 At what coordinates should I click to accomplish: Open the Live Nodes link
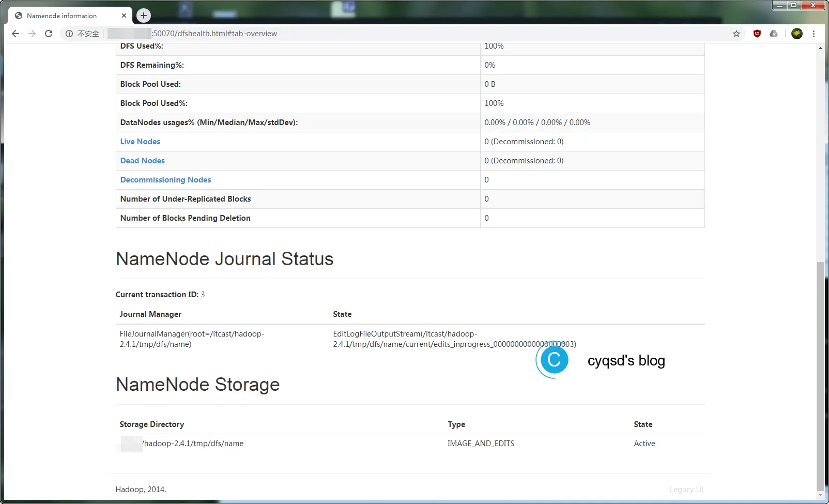point(140,142)
